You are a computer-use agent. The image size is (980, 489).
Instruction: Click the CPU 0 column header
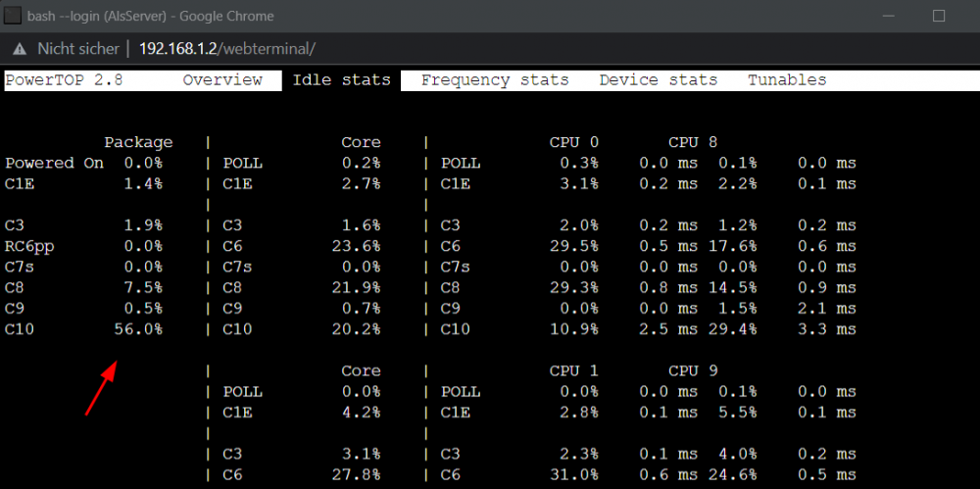point(573,142)
